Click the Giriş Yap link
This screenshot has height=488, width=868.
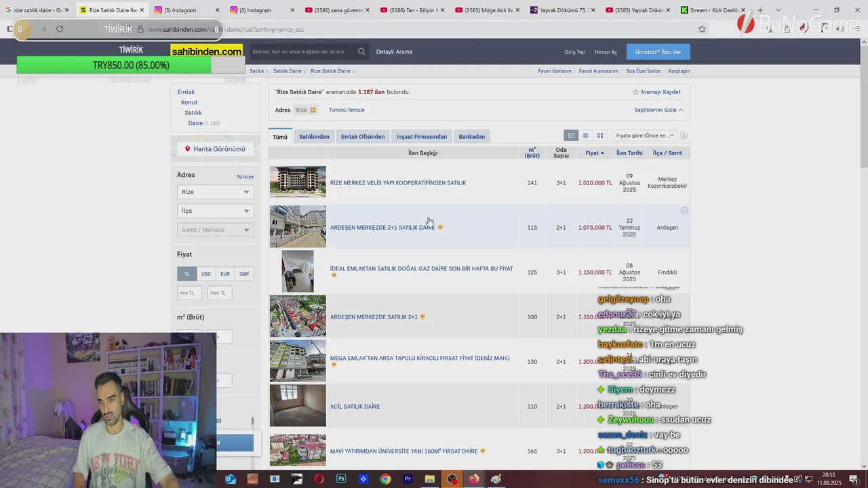[574, 52]
